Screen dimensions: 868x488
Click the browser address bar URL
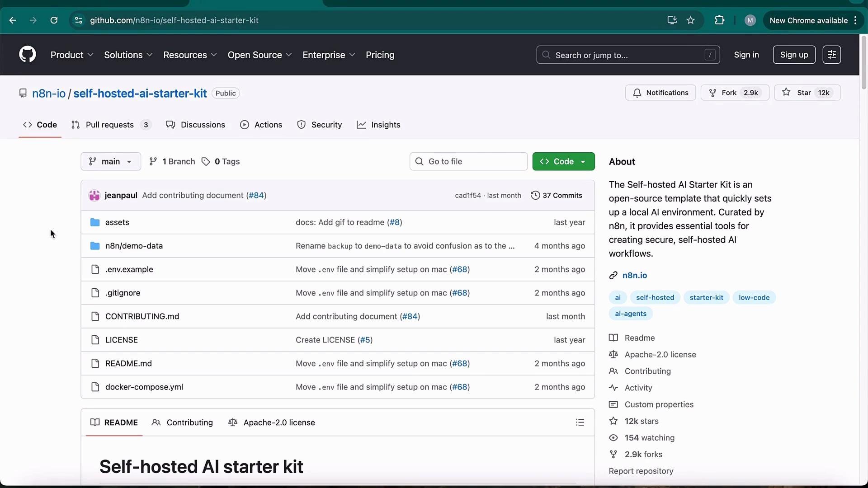[x=174, y=20]
